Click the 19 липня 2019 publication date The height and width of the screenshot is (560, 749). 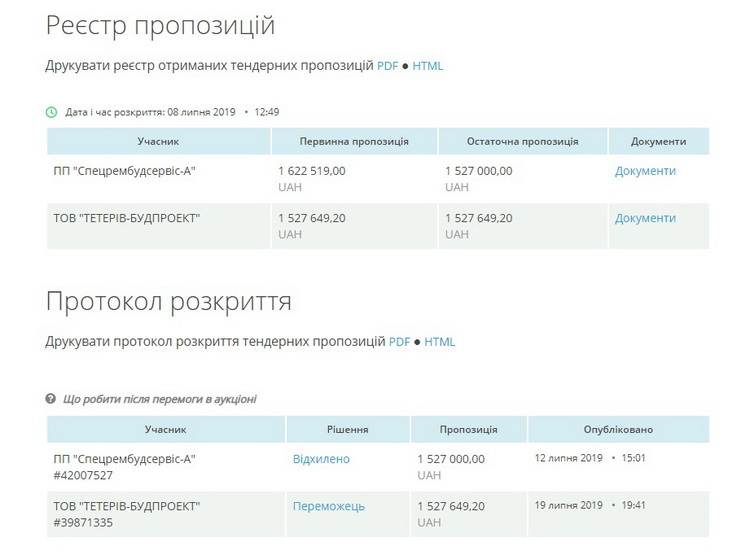click(568, 505)
